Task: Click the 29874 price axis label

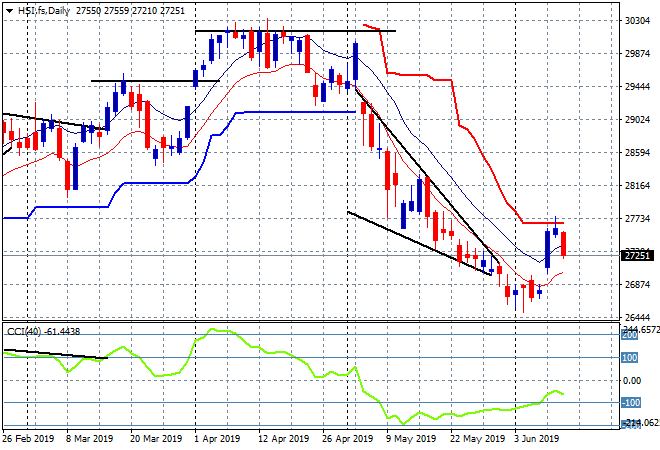Action: click(x=637, y=54)
